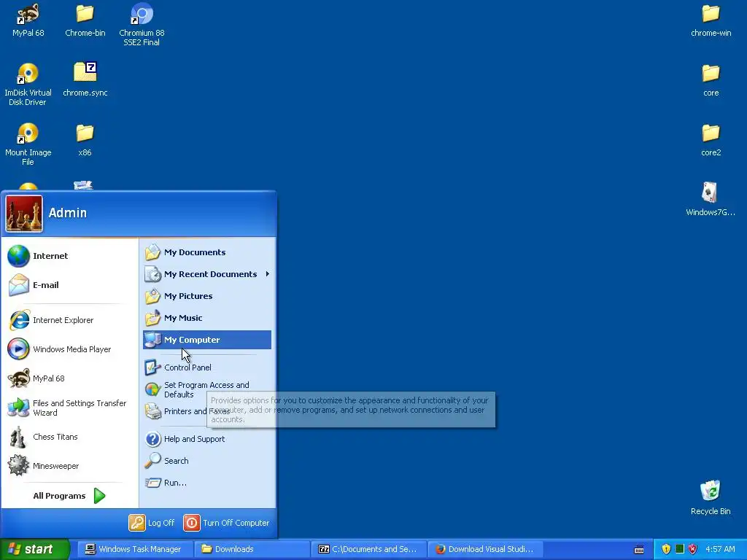Expand All Programs
This screenshot has height=560, width=747.
point(69,496)
